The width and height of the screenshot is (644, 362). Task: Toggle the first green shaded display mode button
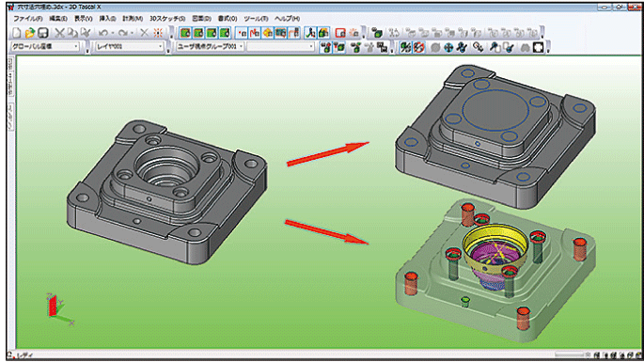point(185,33)
